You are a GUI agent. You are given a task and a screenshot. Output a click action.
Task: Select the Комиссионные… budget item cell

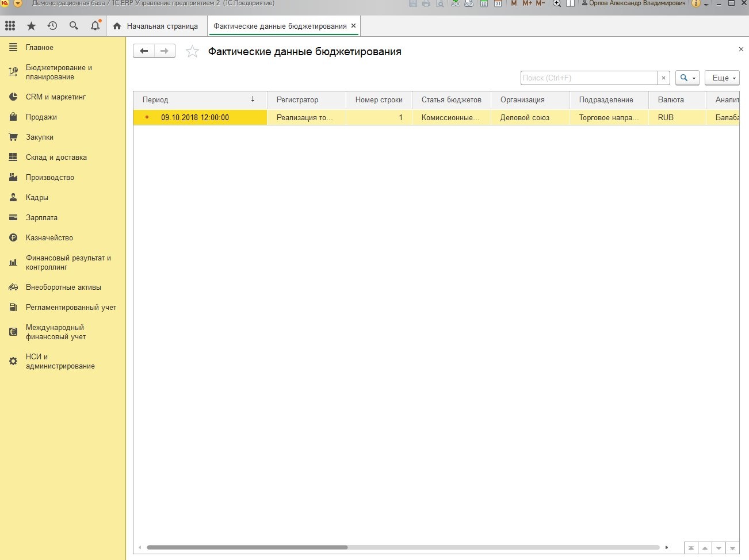pyautogui.click(x=452, y=117)
